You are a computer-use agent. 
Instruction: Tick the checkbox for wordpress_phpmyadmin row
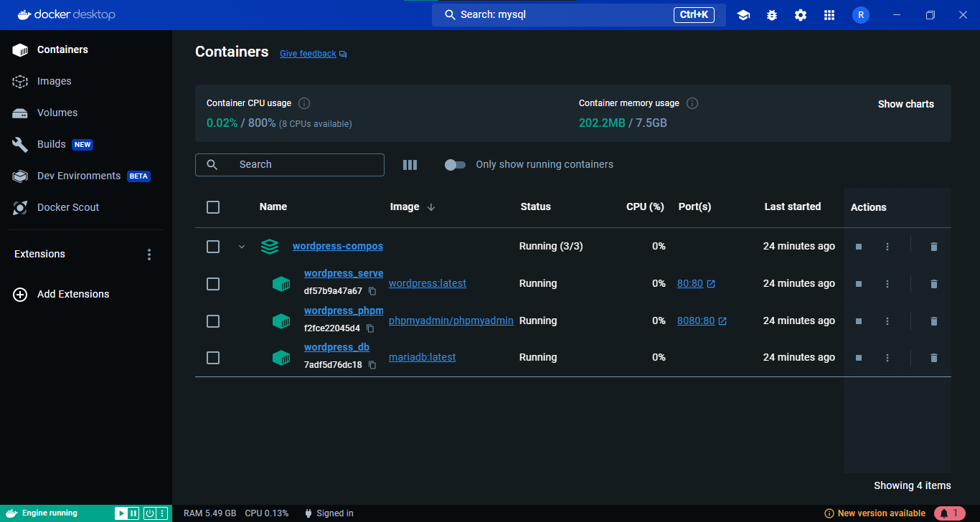click(x=213, y=321)
